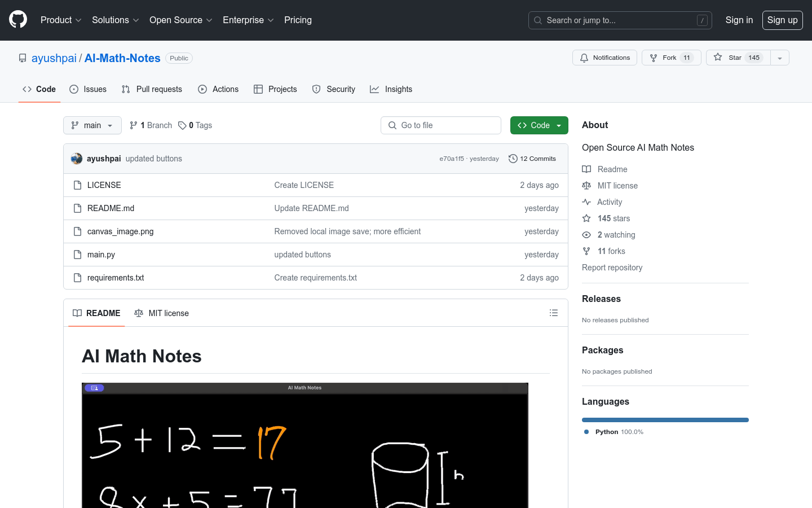Click the canvas_image.png file icon
The width and height of the screenshot is (812, 508).
pos(78,231)
